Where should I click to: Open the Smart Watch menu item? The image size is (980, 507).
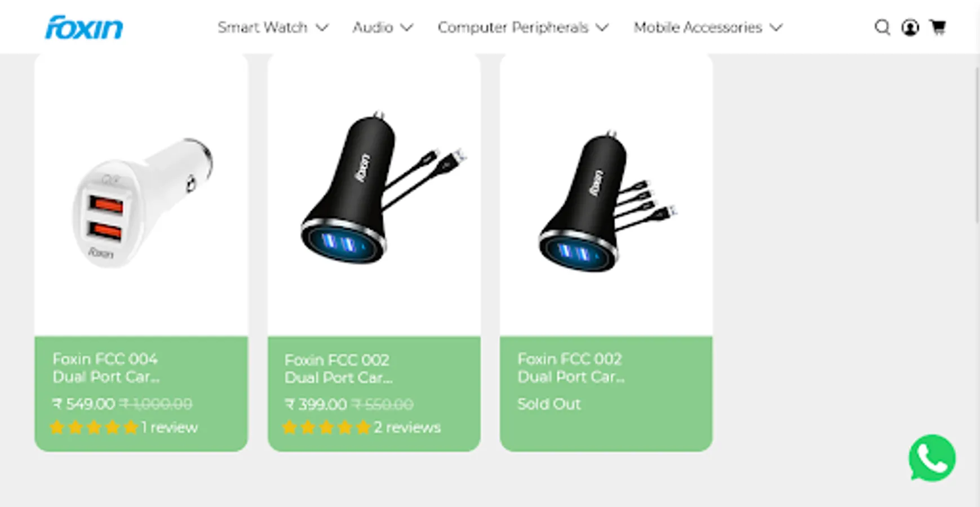click(263, 27)
